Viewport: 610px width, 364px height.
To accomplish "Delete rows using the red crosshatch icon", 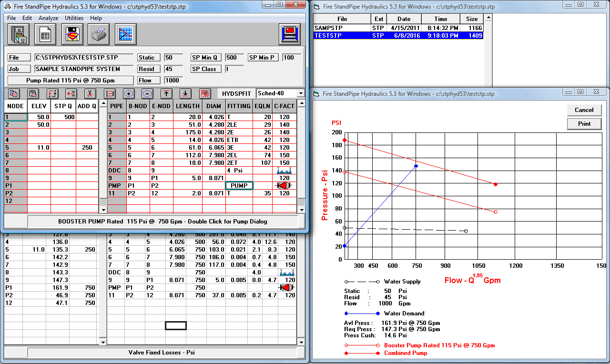I will point(204,94).
